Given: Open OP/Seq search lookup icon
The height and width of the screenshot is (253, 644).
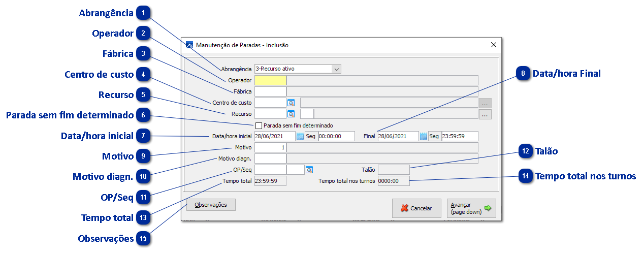Looking at the screenshot, I should tap(309, 170).
